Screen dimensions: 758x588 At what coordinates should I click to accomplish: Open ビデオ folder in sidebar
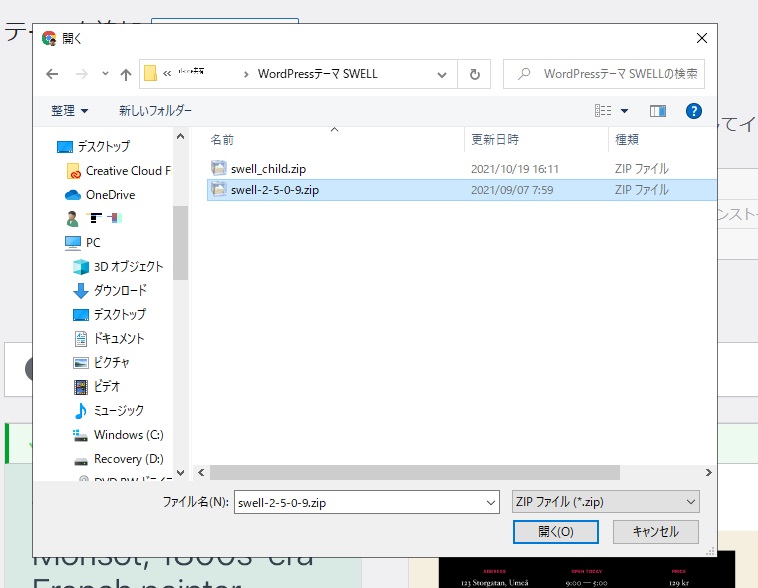[97, 386]
